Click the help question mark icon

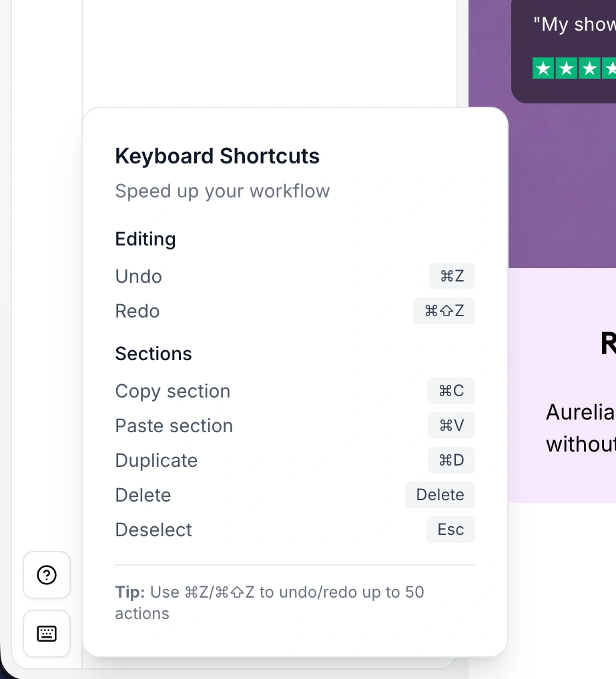click(47, 575)
